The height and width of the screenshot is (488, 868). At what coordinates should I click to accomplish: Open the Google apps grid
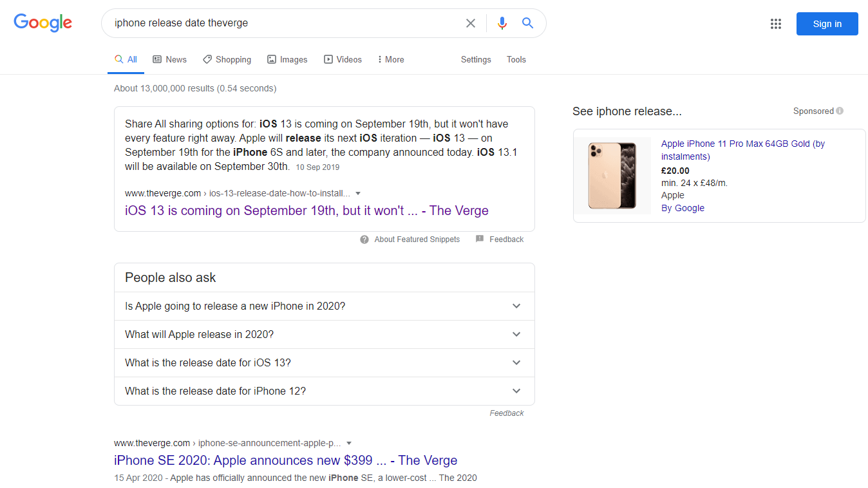pyautogui.click(x=775, y=24)
